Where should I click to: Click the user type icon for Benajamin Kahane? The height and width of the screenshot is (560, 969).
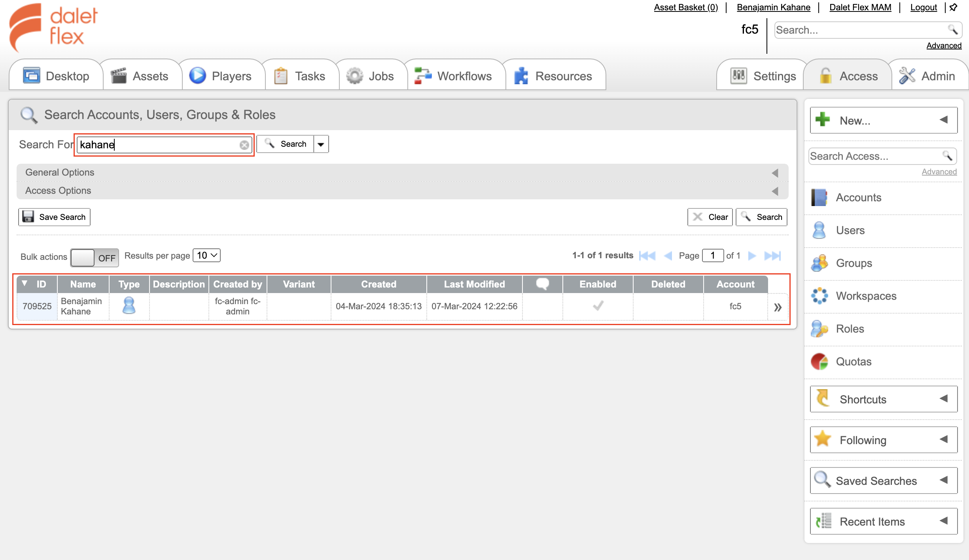[129, 306]
